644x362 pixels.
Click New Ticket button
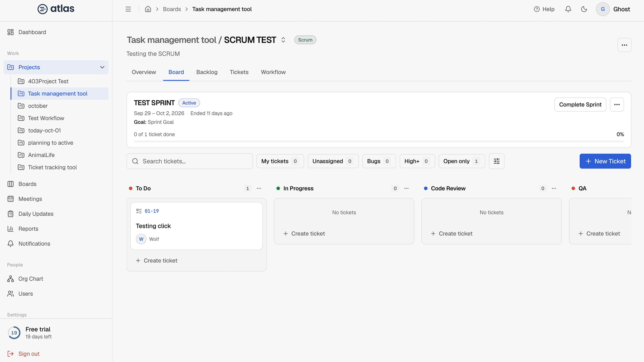click(x=605, y=161)
